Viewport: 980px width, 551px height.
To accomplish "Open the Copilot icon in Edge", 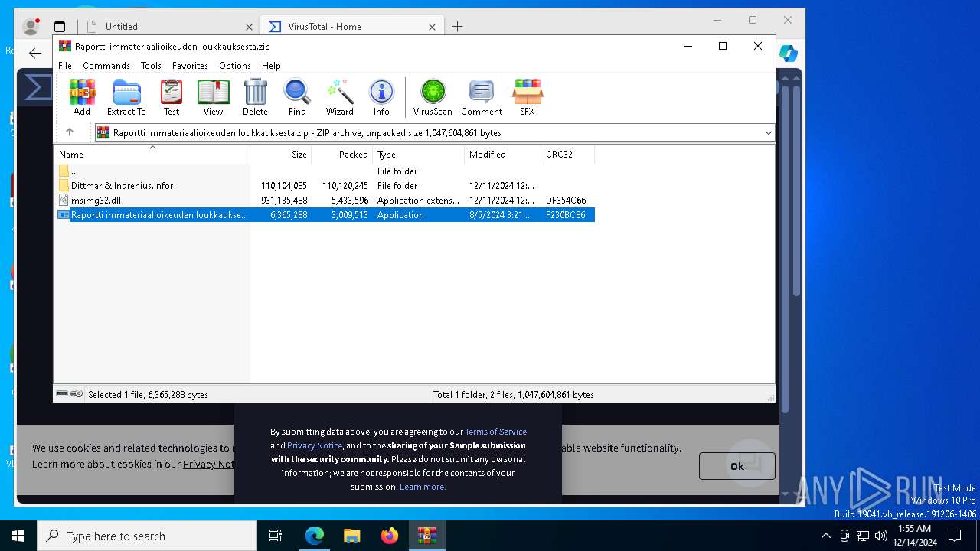I will [789, 54].
